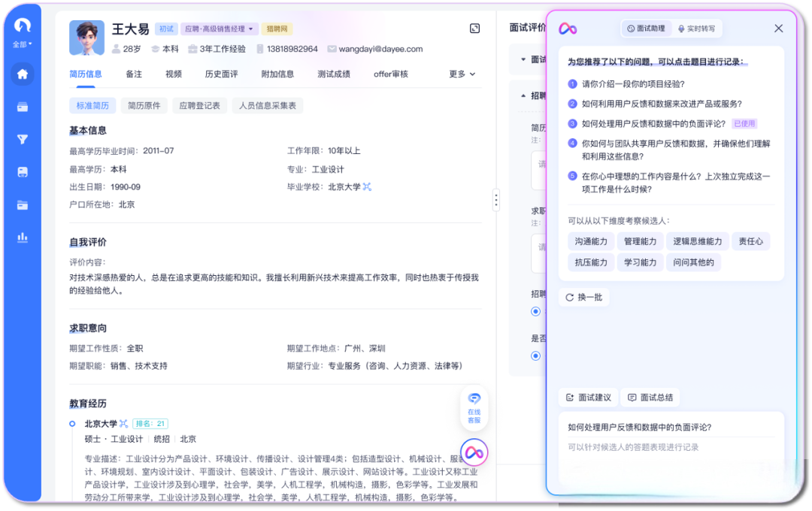Click the 在线客服 floating support icon
The image size is (812, 511).
[473, 407]
